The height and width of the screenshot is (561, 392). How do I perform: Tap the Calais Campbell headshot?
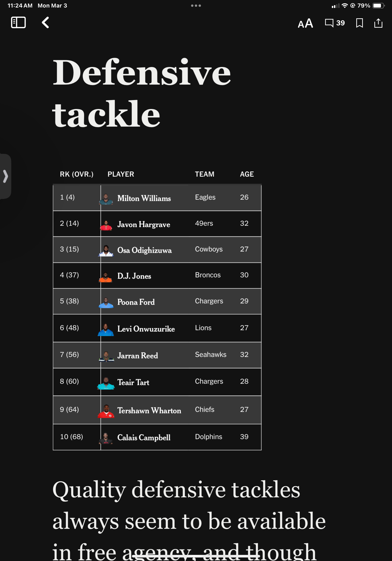point(106,438)
